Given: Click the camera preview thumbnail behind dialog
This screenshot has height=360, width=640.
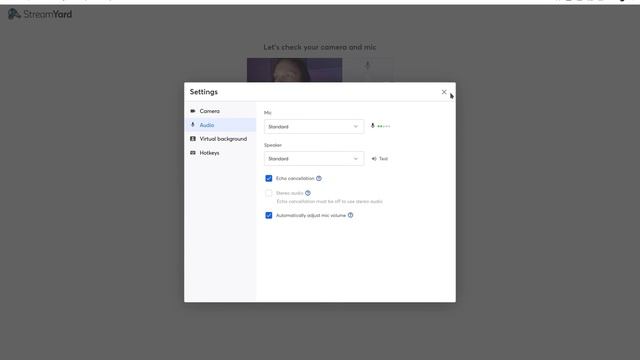Looking at the screenshot, I should 294,70.
